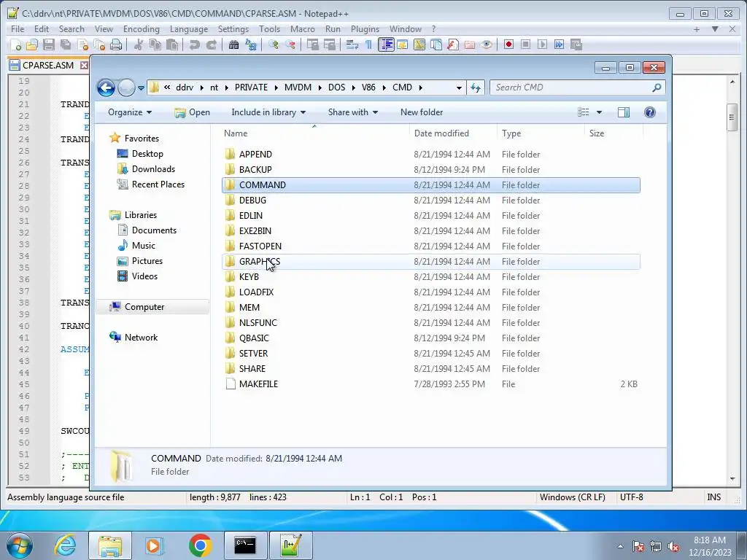The height and width of the screenshot is (560, 747).
Task: Click New folder button
Action: click(x=422, y=112)
